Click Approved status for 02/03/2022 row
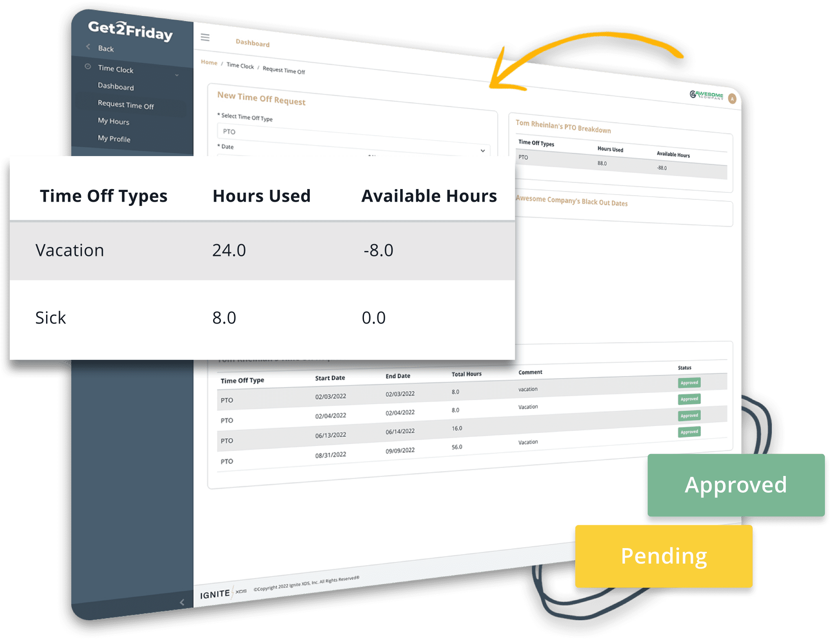 tap(689, 383)
